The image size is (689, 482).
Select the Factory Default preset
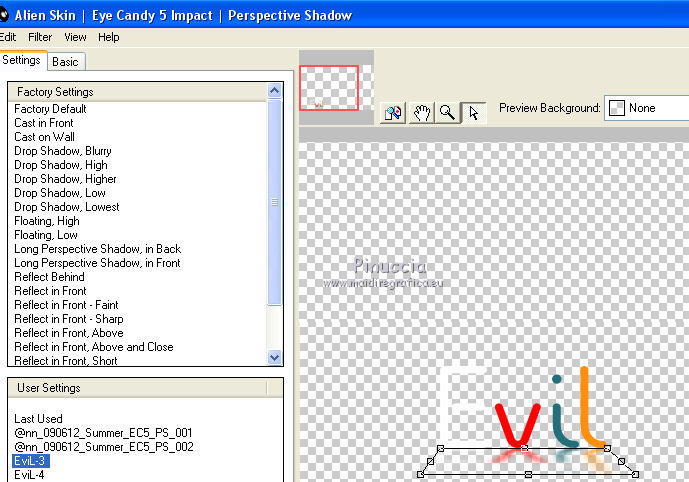(50, 109)
